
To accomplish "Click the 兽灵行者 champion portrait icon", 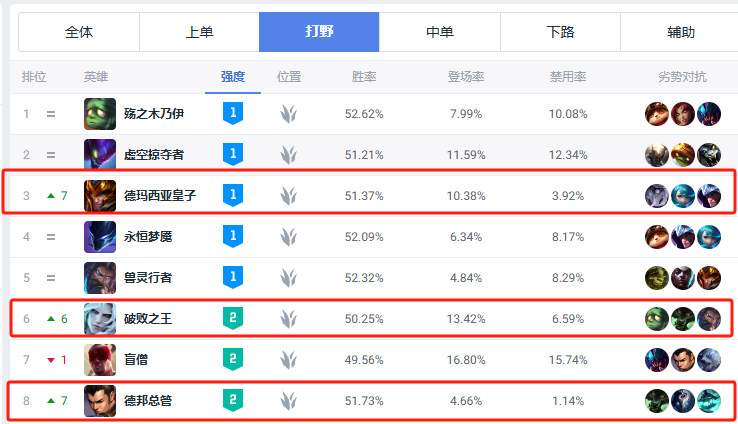I will pyautogui.click(x=99, y=278).
